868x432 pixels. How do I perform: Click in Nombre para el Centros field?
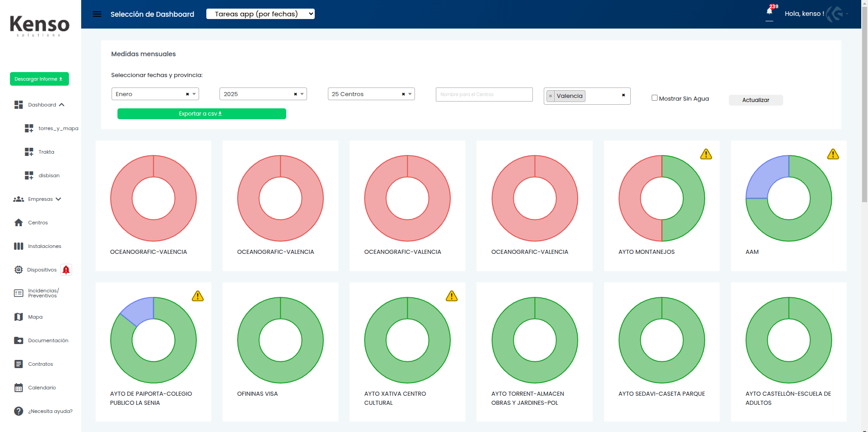point(484,94)
